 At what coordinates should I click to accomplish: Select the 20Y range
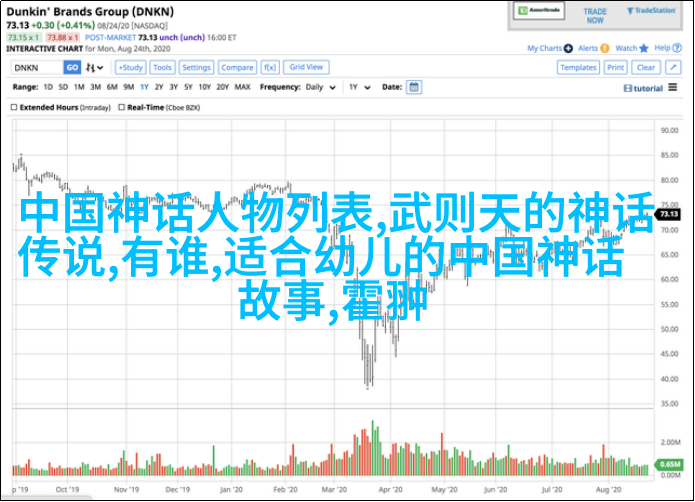pos(223,87)
